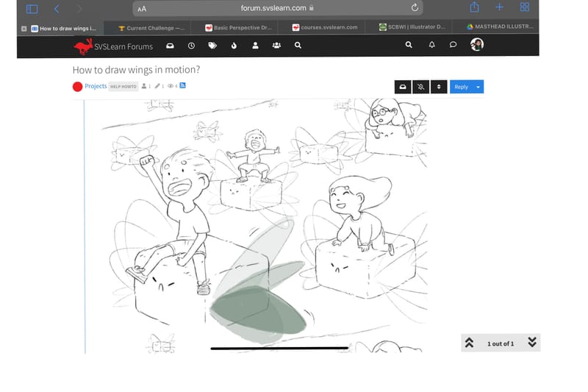Toggle the Safari sidebar panel
588x392 pixels.
32,8
